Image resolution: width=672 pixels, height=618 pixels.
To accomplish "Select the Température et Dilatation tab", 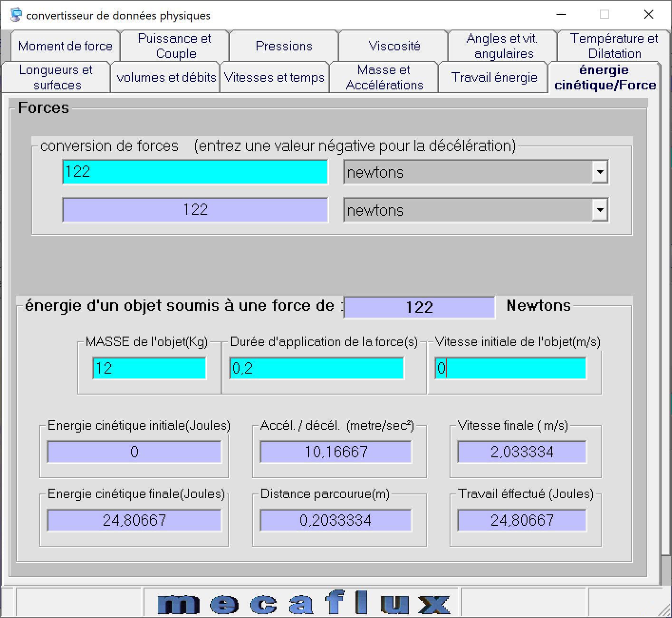I will coord(613,46).
